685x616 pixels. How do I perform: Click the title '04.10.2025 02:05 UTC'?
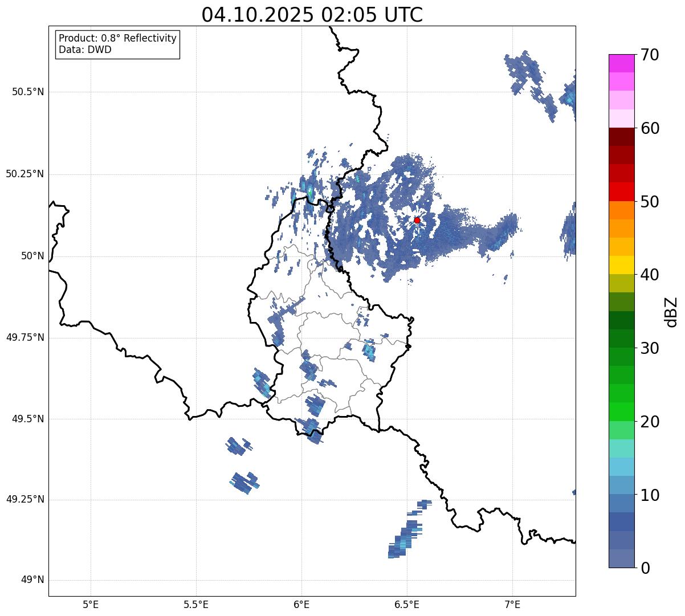point(312,15)
